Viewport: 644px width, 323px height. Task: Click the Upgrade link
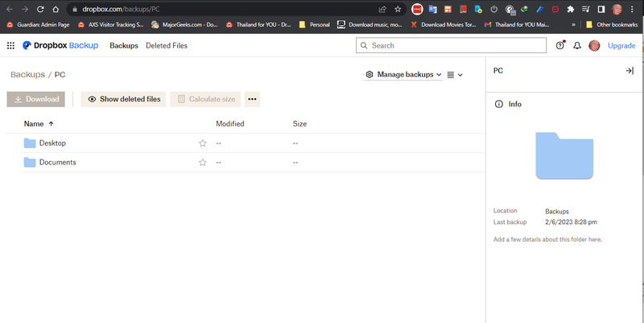621,46
